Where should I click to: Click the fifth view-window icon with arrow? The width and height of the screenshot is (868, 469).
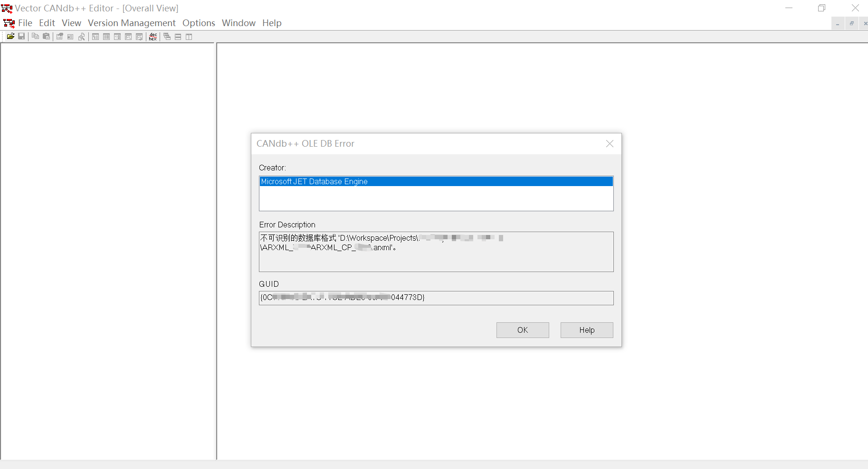coord(139,37)
